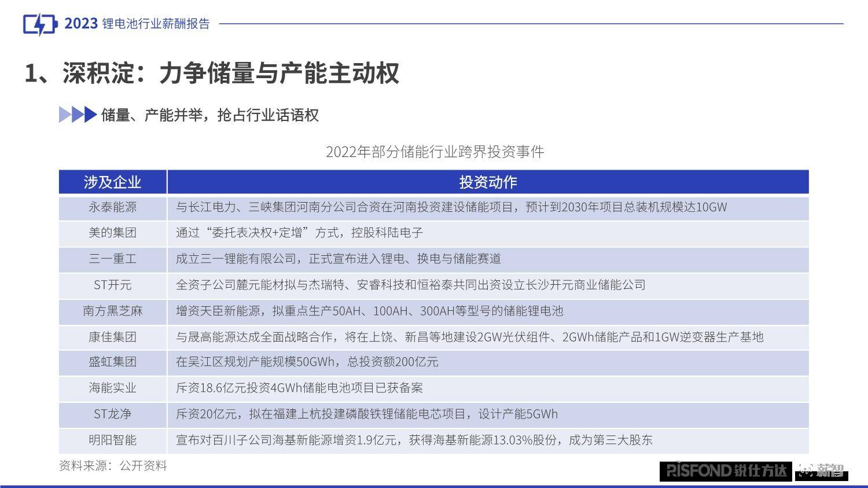
Task: Select the '盛虹集团' company cell
Action: click(x=113, y=362)
